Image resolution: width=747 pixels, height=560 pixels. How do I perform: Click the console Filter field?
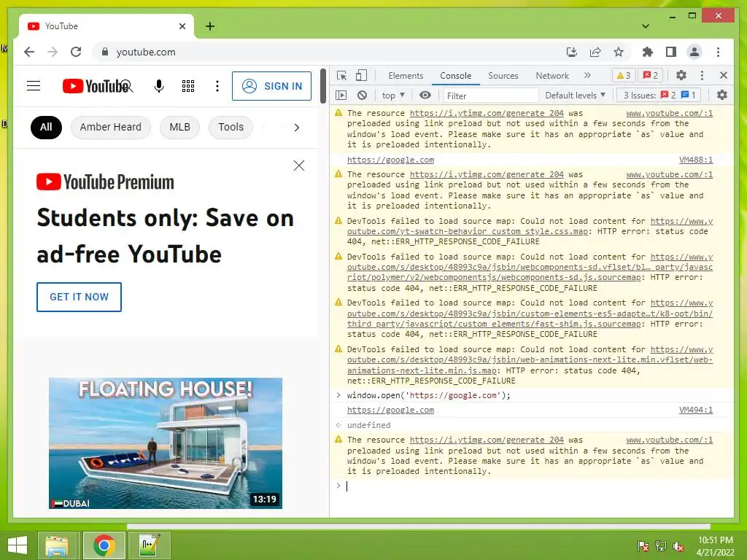click(491, 96)
